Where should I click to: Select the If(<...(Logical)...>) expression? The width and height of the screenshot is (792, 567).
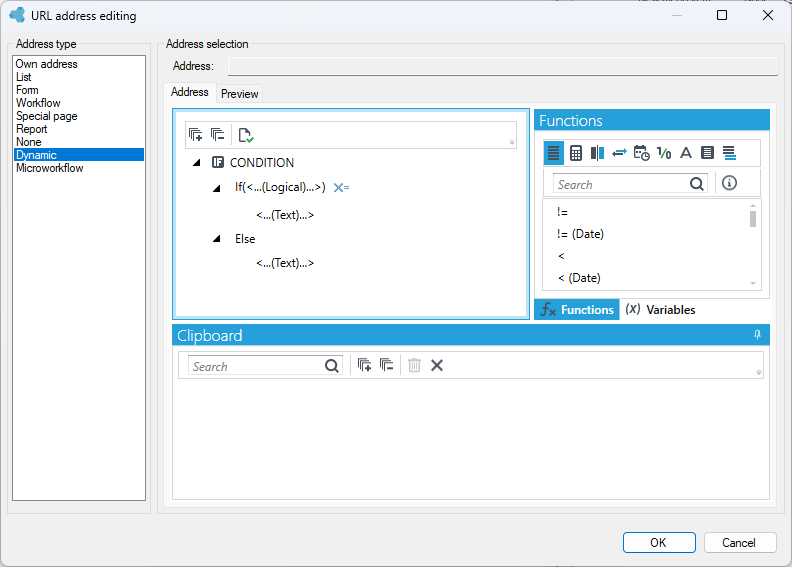[280, 187]
